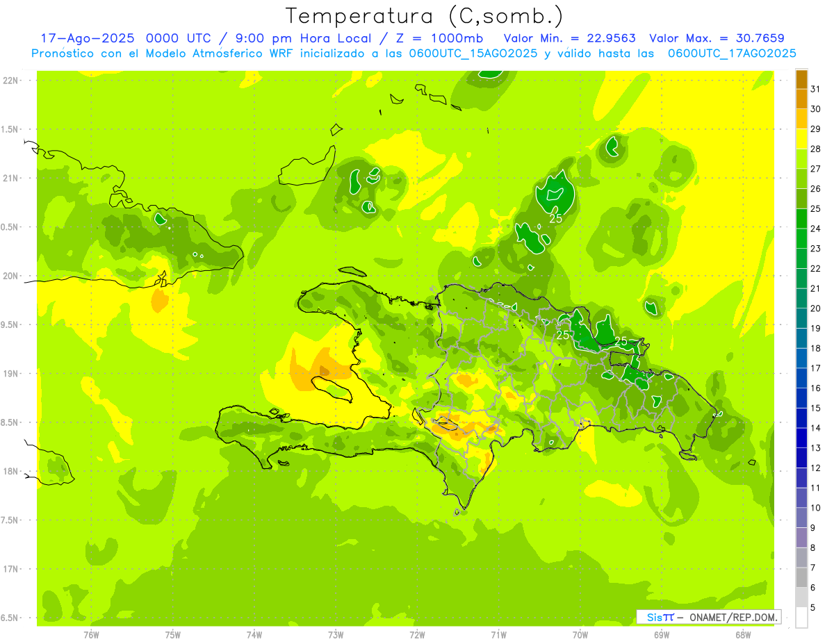Click the "18N" latitude axis label
The image size is (834, 644).
click(x=10, y=471)
